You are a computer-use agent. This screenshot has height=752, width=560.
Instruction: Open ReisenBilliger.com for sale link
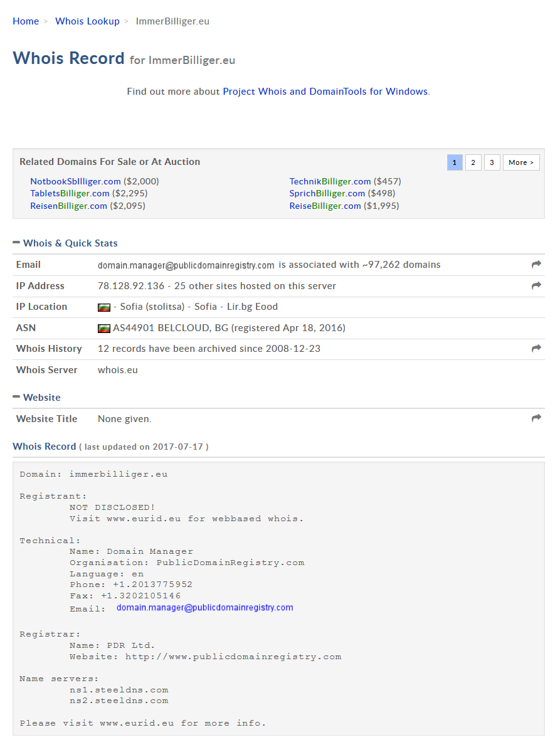coord(68,206)
